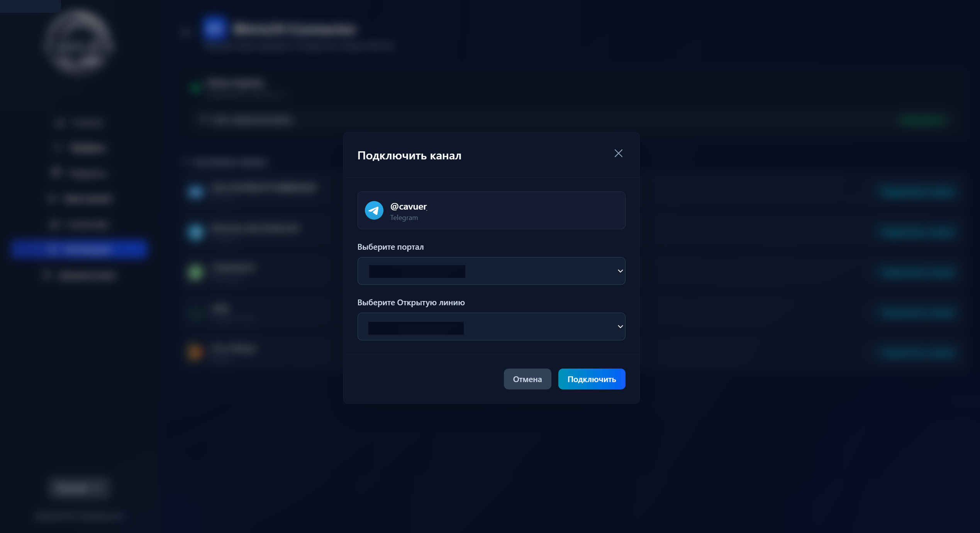
Task: Close the Подключить канал dialog with X
Action: (618, 154)
